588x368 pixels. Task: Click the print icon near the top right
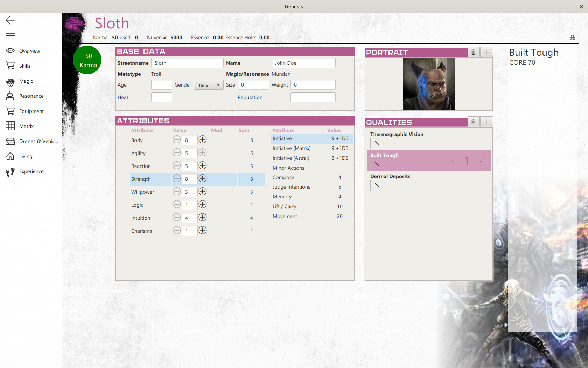pyautogui.click(x=572, y=38)
